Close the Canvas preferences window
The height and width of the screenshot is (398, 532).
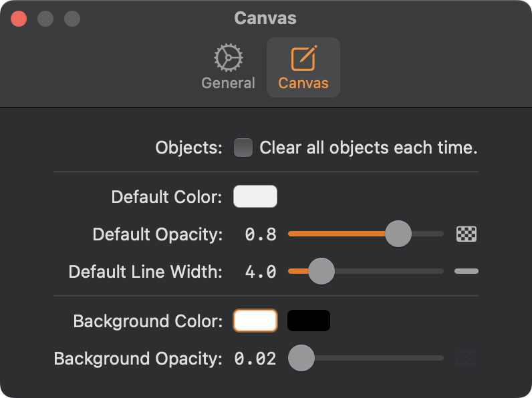19,18
